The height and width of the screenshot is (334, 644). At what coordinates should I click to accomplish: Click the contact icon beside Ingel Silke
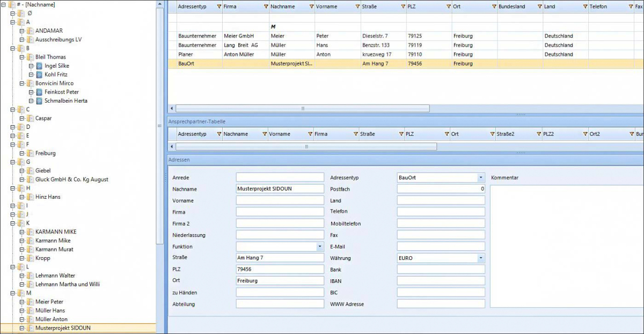[x=39, y=66]
